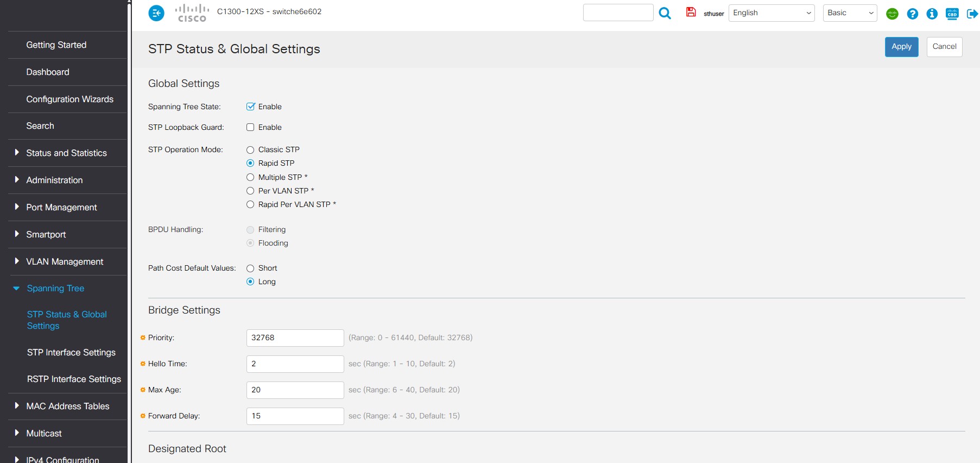Select Classic STP operation mode
The height and width of the screenshot is (463, 980).
tap(250, 149)
